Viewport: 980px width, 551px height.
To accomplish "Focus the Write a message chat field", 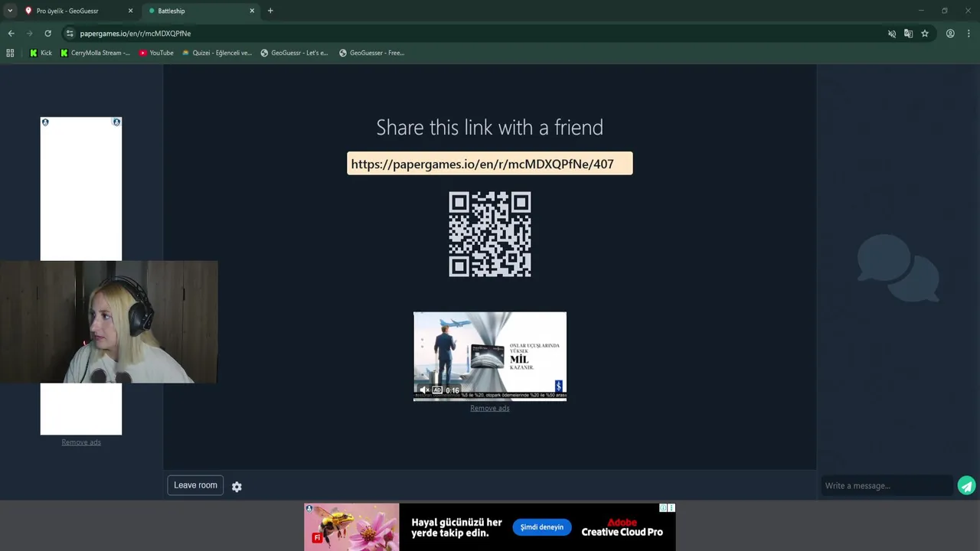I will tap(887, 486).
